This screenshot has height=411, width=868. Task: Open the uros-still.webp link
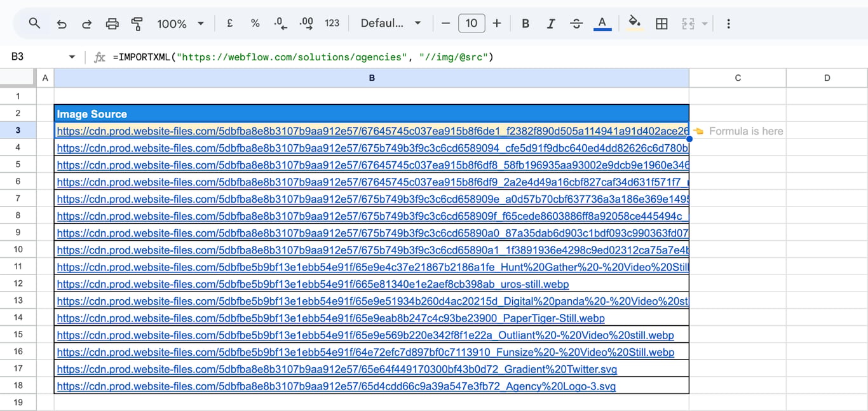tap(313, 285)
